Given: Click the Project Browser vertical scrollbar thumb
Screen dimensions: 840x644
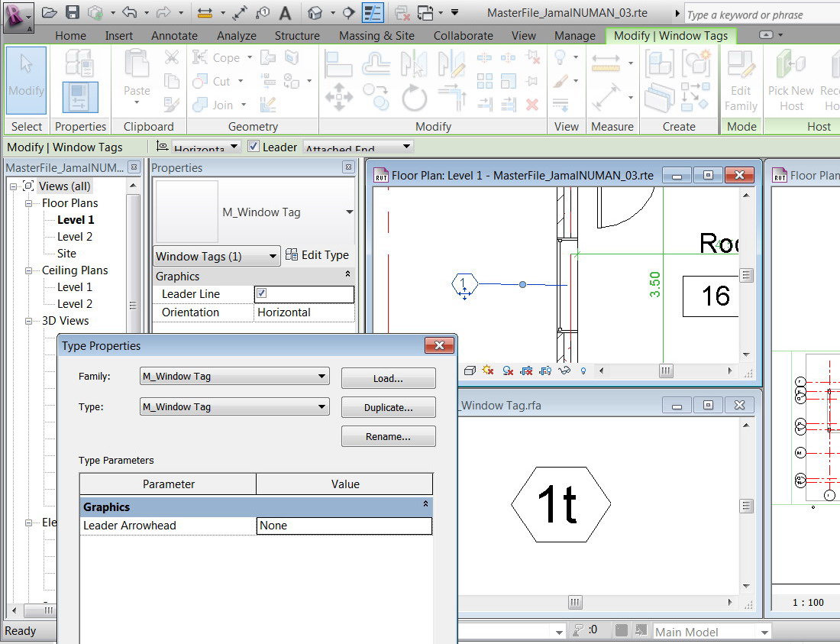Looking at the screenshot, I should pyautogui.click(x=133, y=306).
